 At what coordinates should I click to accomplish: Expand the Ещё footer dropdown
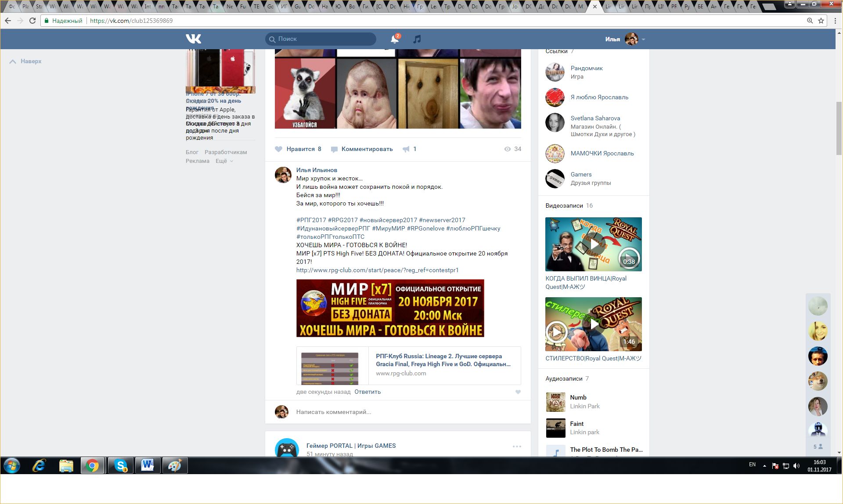pos(224,161)
